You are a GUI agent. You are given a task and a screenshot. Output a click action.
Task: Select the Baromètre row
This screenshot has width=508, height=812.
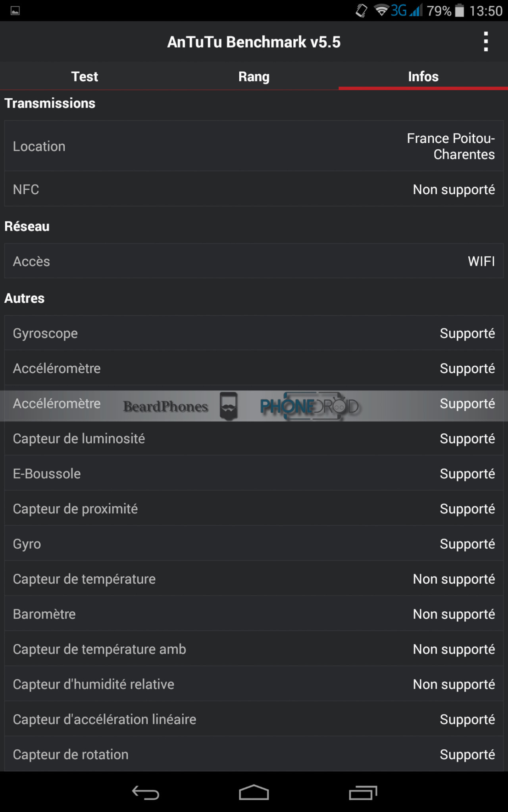coord(254,614)
